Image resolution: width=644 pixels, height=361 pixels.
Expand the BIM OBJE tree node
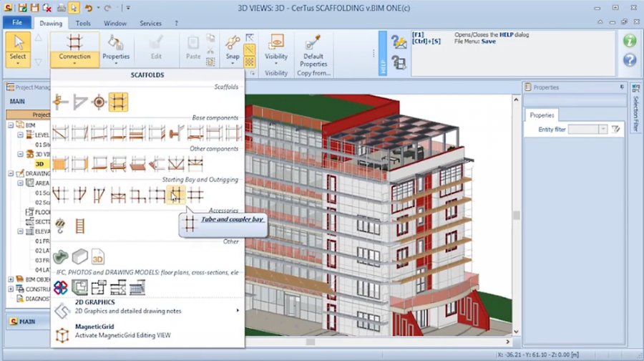pyautogui.click(x=11, y=279)
